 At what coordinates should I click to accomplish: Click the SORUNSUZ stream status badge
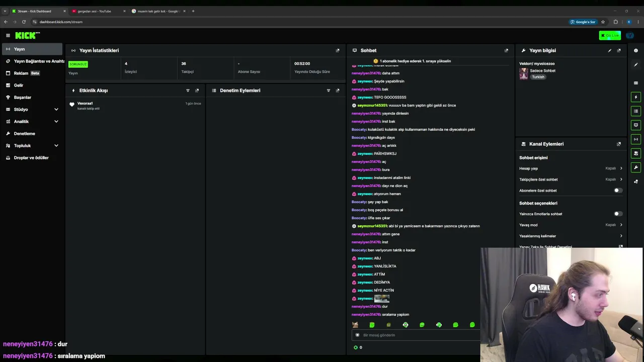tap(78, 64)
